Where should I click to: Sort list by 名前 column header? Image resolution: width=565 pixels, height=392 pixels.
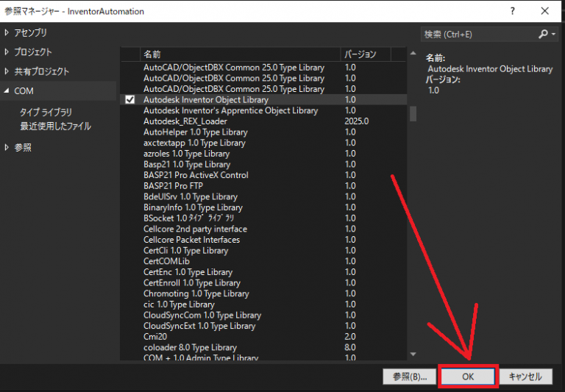[x=239, y=54]
